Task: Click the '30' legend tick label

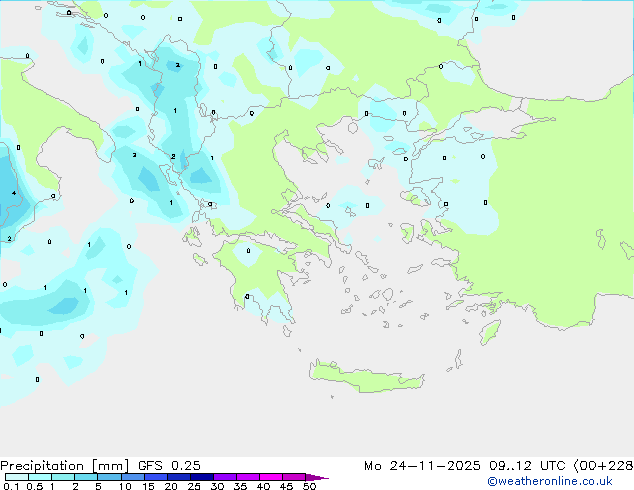Action: pyautogui.click(x=217, y=486)
